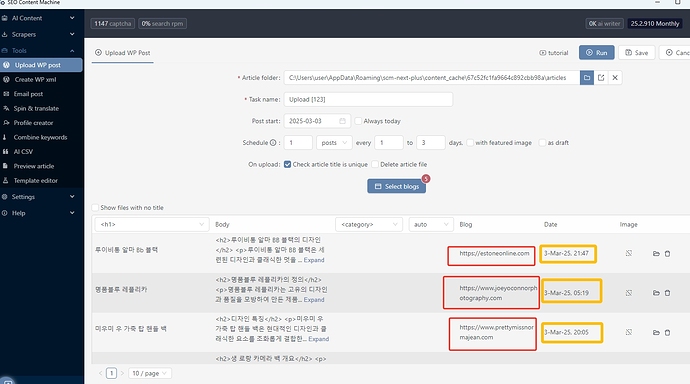
Task: Enable the Always today checkbox
Action: click(x=358, y=121)
